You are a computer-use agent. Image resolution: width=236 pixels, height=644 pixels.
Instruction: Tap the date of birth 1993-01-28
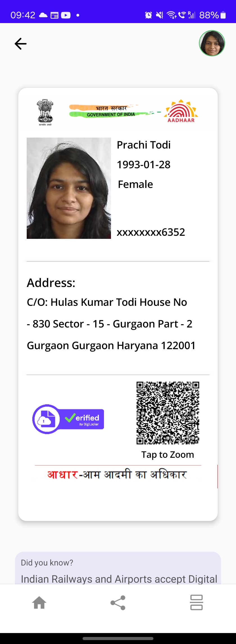(x=144, y=165)
